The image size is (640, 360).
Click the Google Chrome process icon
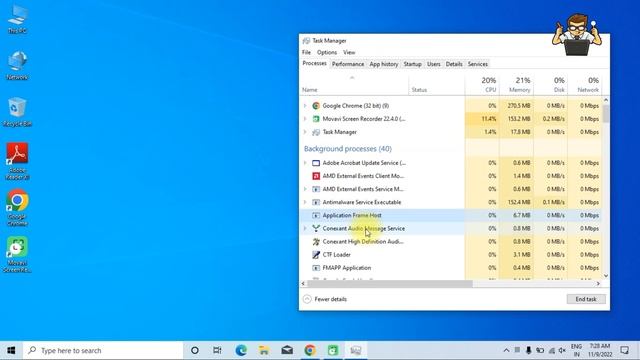316,106
